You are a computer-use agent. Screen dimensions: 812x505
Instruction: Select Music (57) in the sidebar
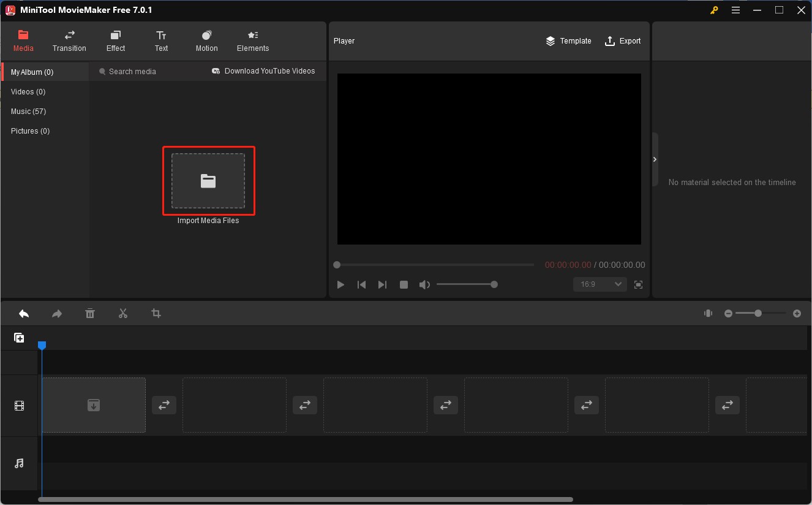(x=28, y=111)
